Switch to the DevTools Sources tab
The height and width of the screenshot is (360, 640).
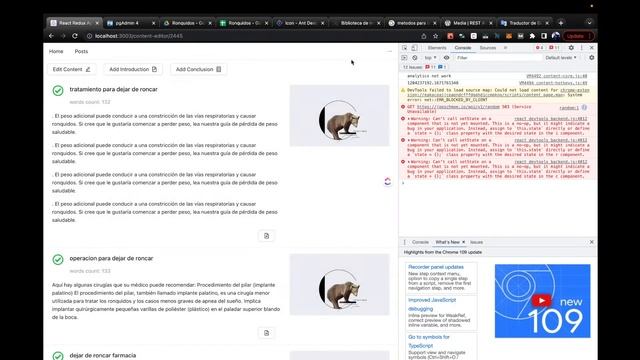(488, 48)
